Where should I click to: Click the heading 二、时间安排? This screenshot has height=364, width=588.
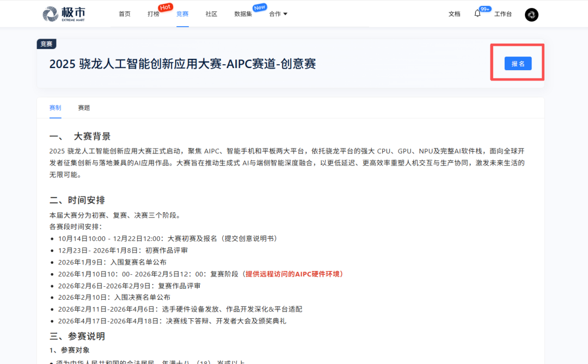77,200
